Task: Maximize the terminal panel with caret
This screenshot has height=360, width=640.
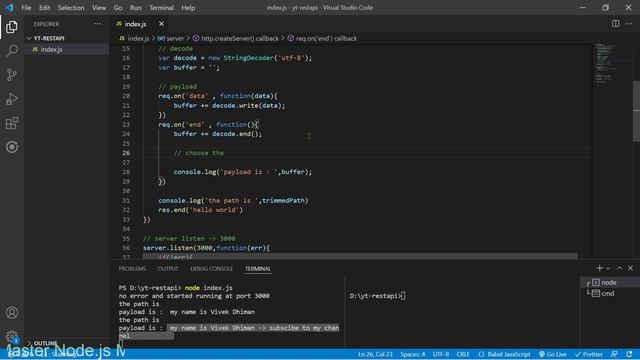Action: pyautogui.click(x=619, y=268)
